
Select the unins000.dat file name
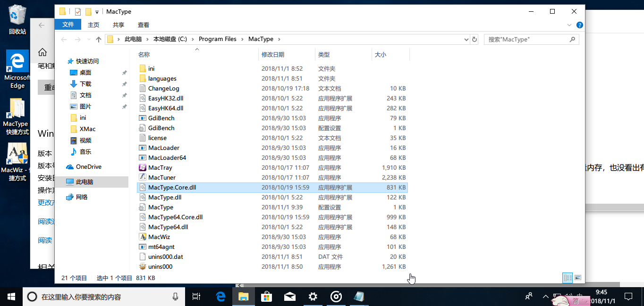[x=165, y=257]
